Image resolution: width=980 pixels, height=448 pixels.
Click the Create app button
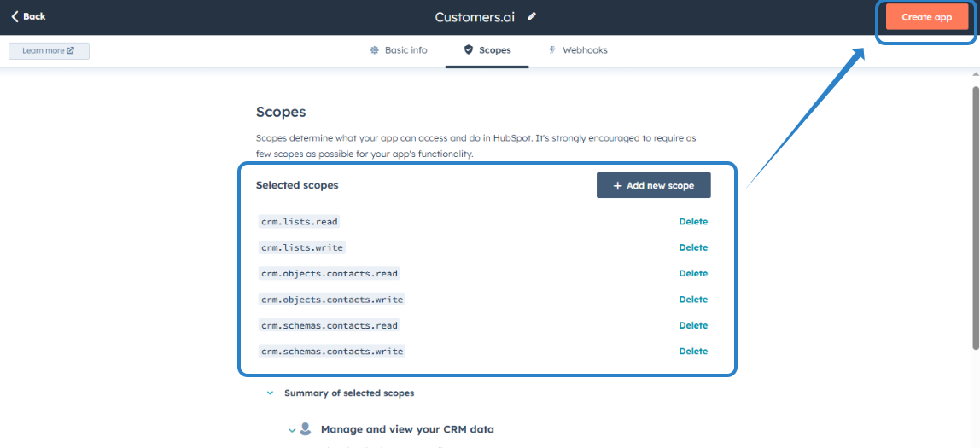pos(926,18)
